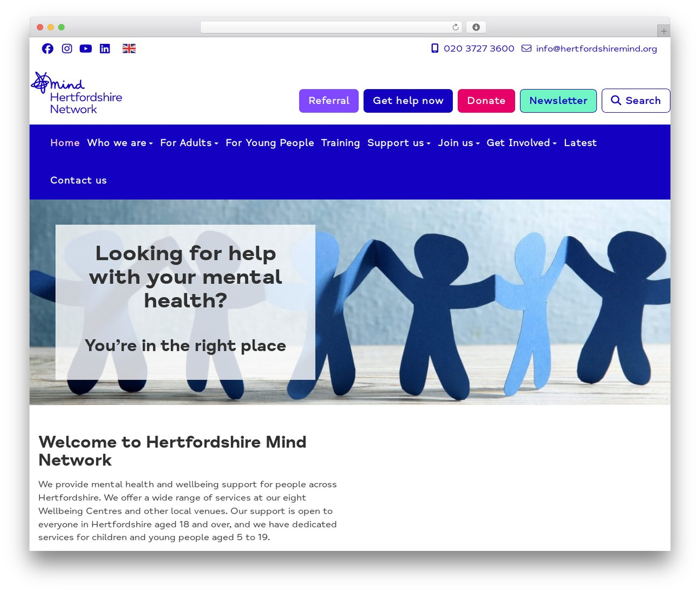The height and width of the screenshot is (593, 700).
Task: Open the Latest menu item
Action: pos(580,143)
